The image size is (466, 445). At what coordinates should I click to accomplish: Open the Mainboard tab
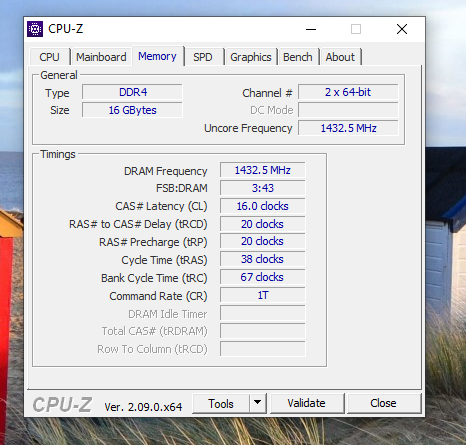tap(101, 57)
